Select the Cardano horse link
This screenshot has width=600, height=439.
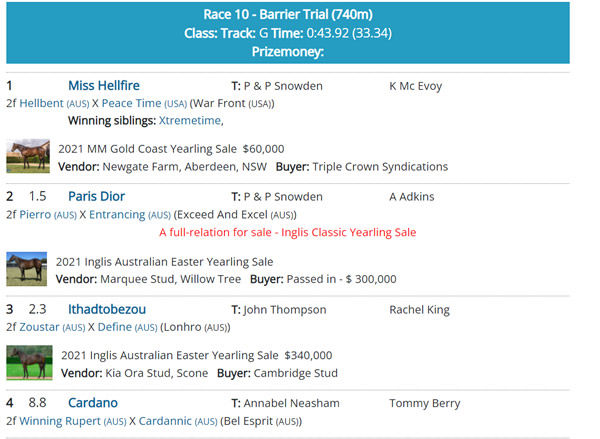point(93,403)
